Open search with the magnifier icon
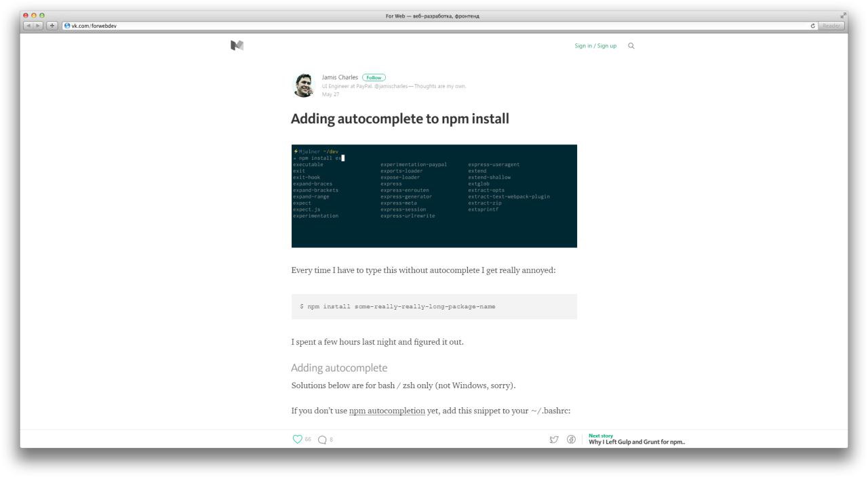 click(631, 45)
